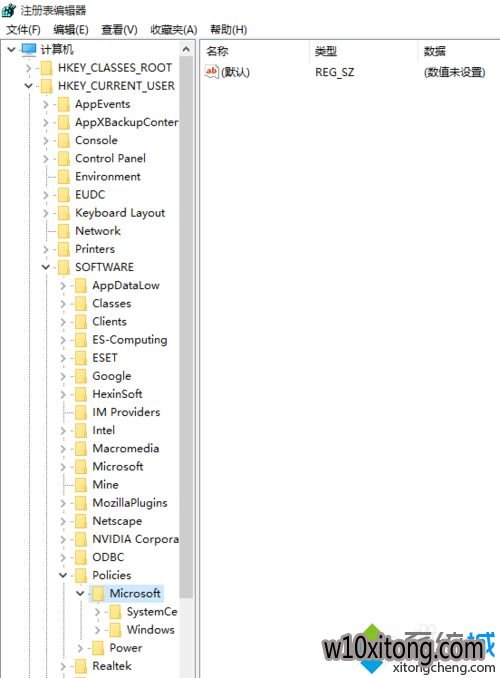Expand the HKEY_CLASSES_ROOT node

(x=29, y=68)
